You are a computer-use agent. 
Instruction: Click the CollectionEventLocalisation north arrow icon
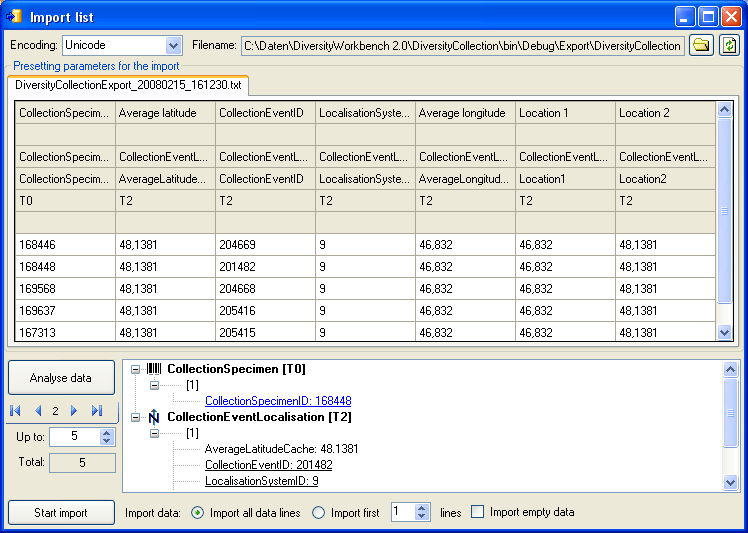point(154,417)
